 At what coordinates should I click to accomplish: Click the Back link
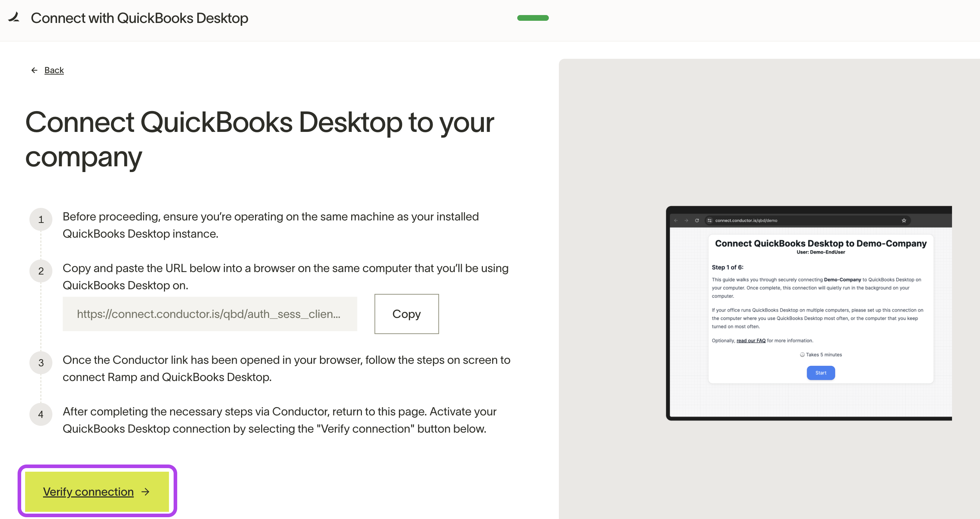point(54,70)
